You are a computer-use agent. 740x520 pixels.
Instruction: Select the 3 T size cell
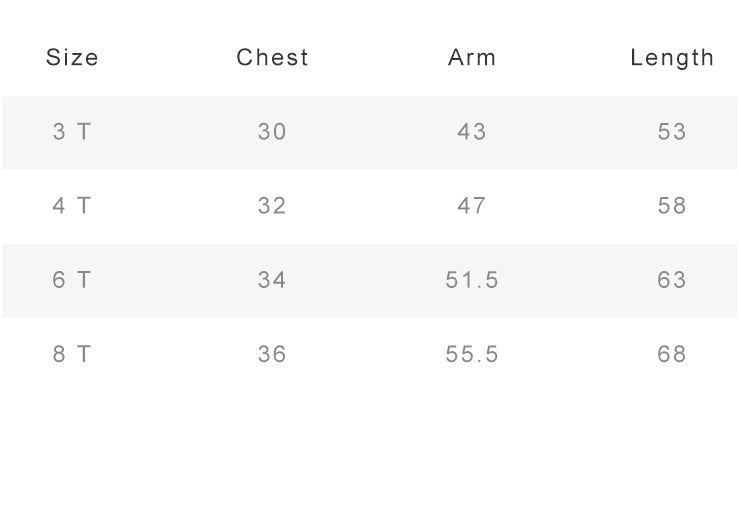(72, 131)
